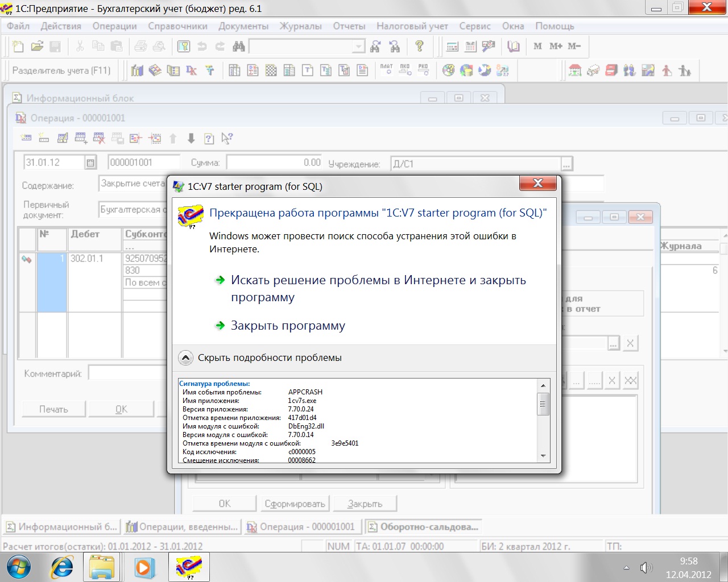Click the Print icon in main toolbar

(x=140, y=47)
